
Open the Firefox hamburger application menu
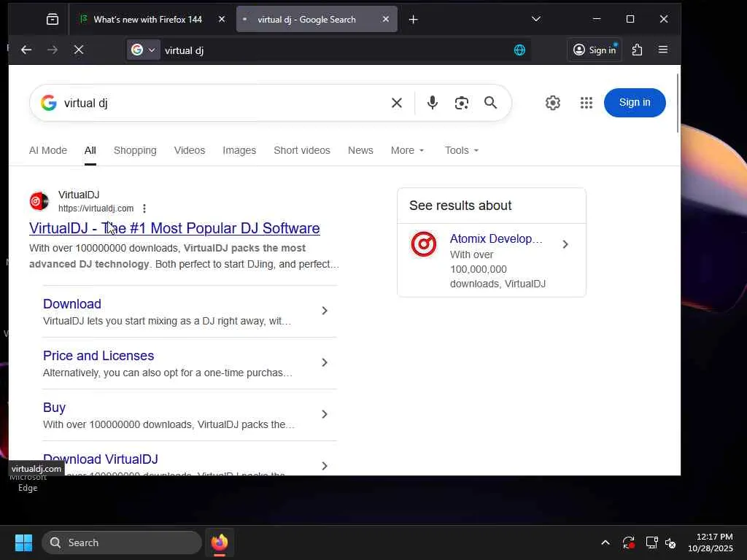click(662, 50)
